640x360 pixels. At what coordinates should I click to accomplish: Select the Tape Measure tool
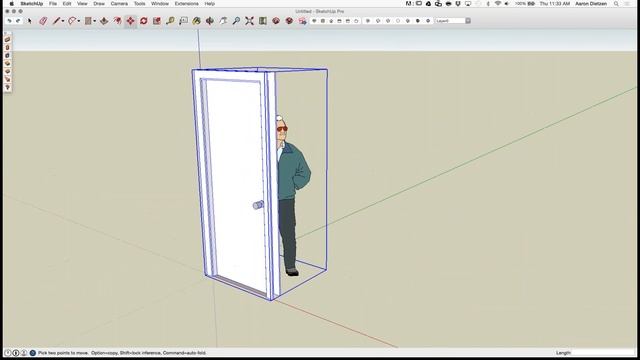[170, 21]
